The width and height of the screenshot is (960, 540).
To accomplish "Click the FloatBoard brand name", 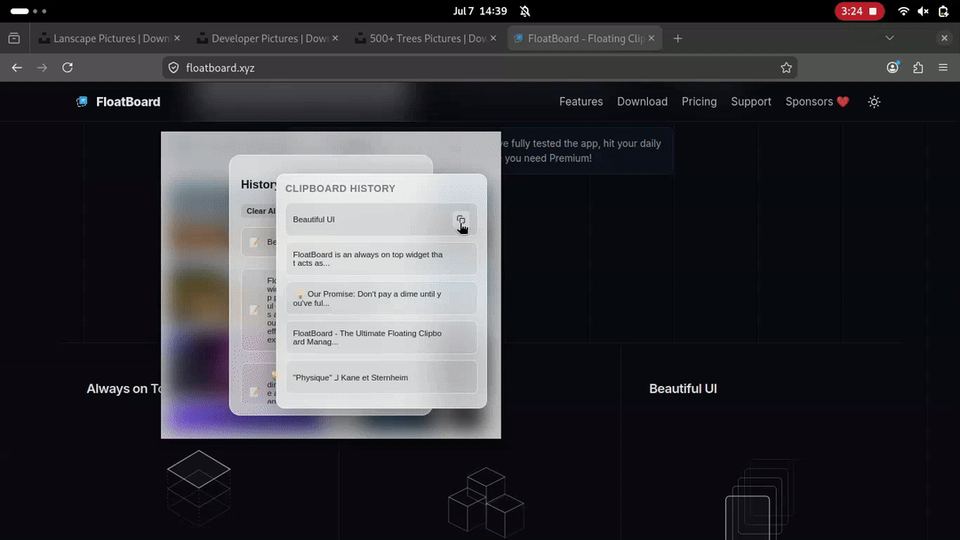I will click(x=128, y=102).
